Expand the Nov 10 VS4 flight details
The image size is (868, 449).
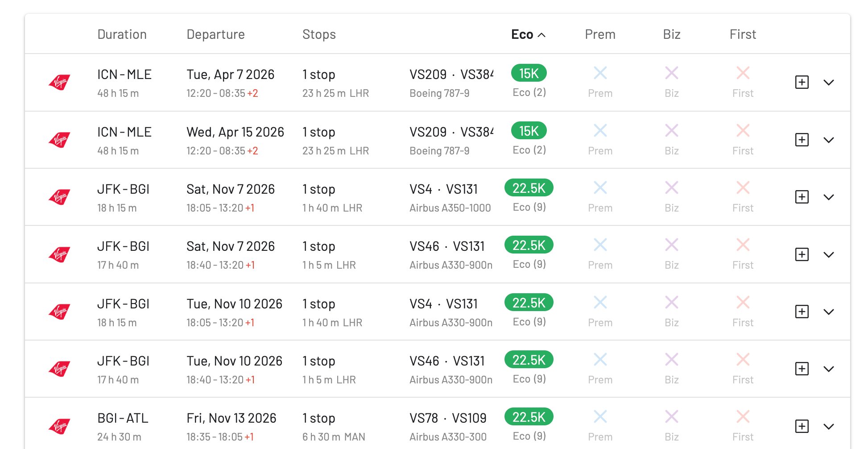pos(829,312)
